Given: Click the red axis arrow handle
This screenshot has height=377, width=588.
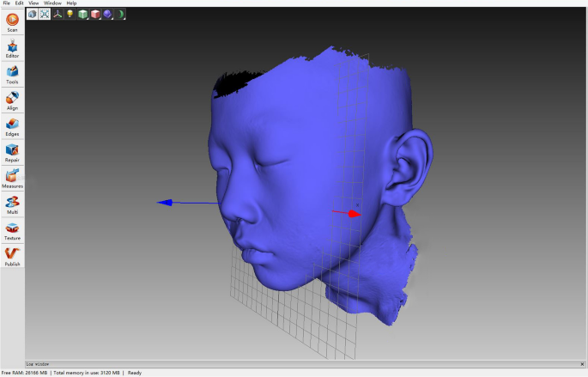Looking at the screenshot, I should [355, 214].
